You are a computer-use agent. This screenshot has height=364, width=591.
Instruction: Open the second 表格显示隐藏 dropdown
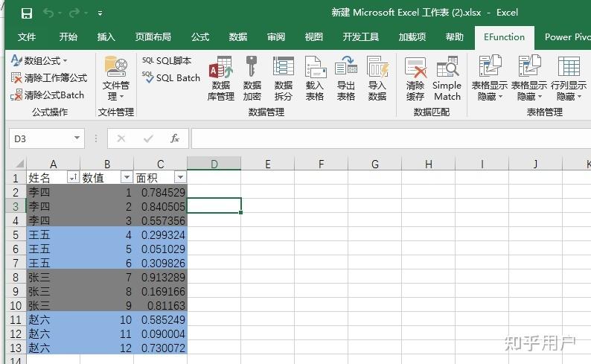point(528,79)
